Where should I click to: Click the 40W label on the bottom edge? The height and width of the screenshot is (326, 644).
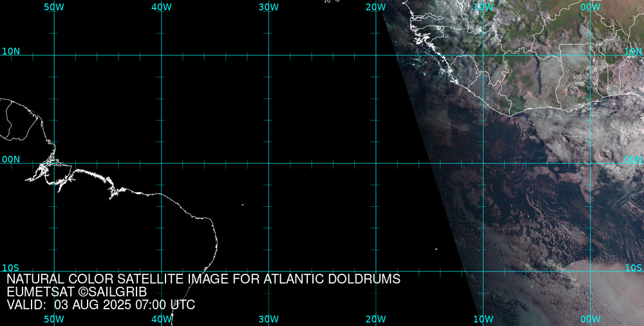click(x=162, y=319)
